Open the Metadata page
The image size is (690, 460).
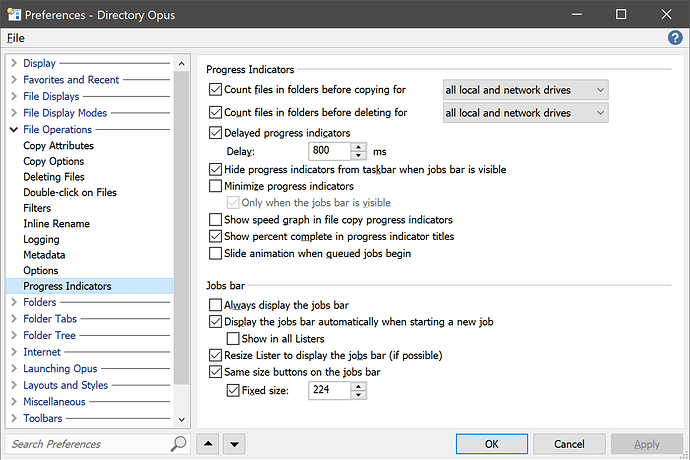[x=44, y=255]
